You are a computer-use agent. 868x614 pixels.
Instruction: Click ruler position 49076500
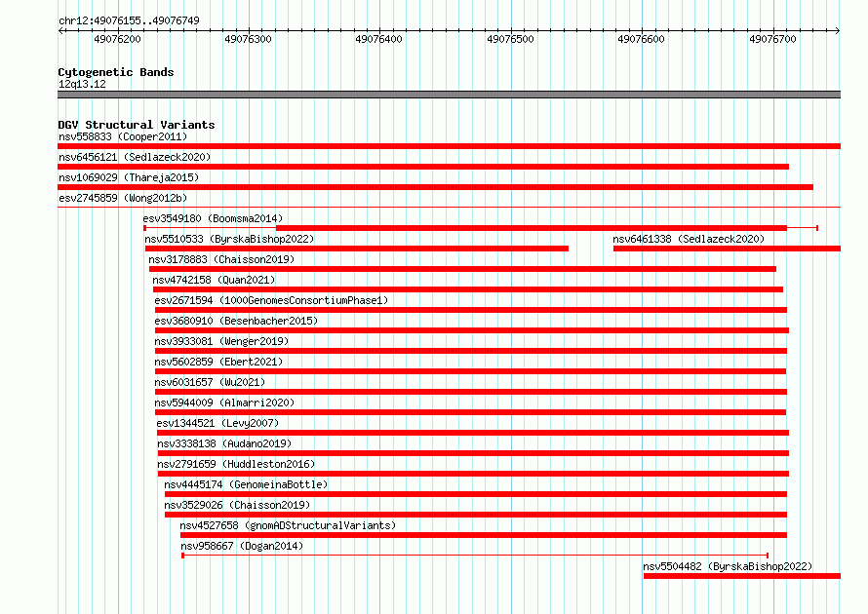(x=510, y=39)
